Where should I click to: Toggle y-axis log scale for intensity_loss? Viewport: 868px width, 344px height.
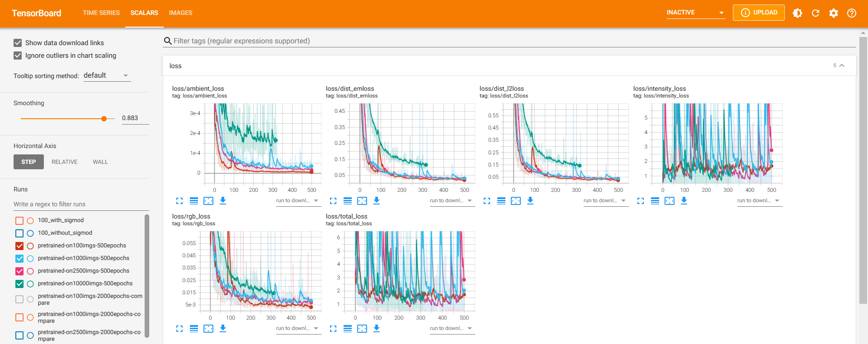coord(655,201)
